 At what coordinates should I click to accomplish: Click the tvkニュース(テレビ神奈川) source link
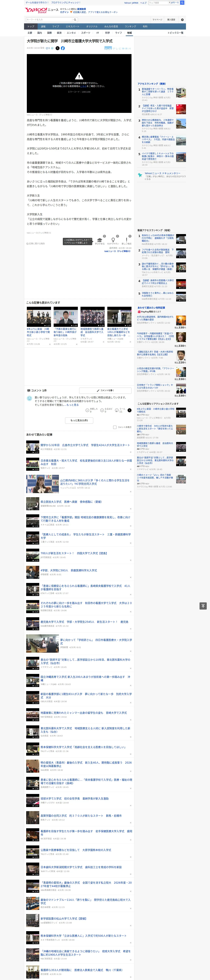pos(117,251)
